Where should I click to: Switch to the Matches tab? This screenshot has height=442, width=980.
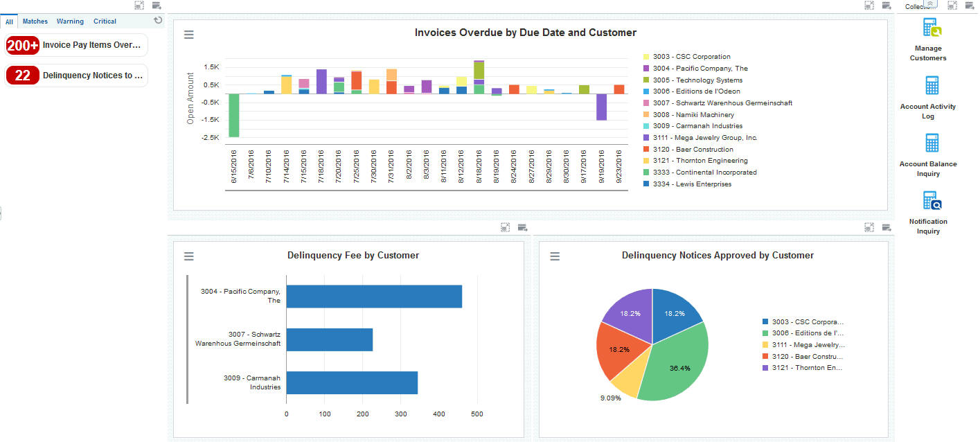click(35, 21)
